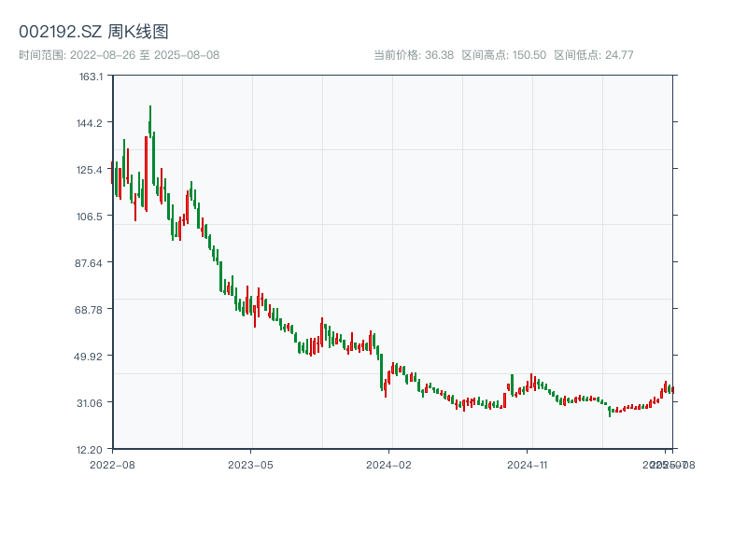Select the 时间范围 date range text
747x560 pixels.
(x=117, y=54)
